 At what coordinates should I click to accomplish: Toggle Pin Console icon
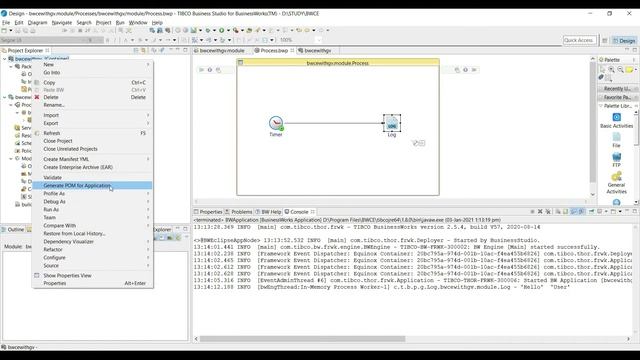[x=591, y=211]
